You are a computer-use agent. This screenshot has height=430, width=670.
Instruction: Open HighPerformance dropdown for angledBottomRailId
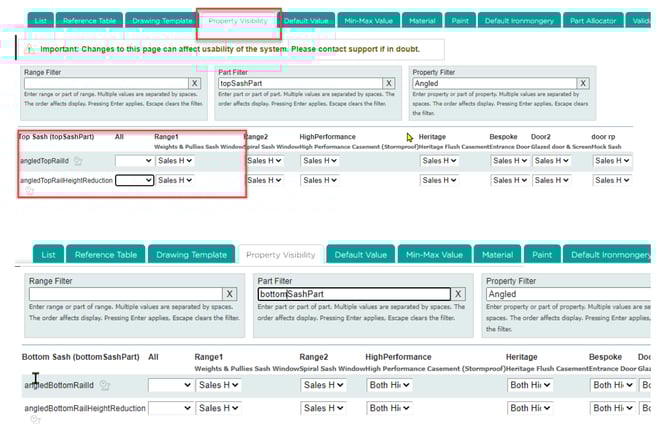coord(390,384)
